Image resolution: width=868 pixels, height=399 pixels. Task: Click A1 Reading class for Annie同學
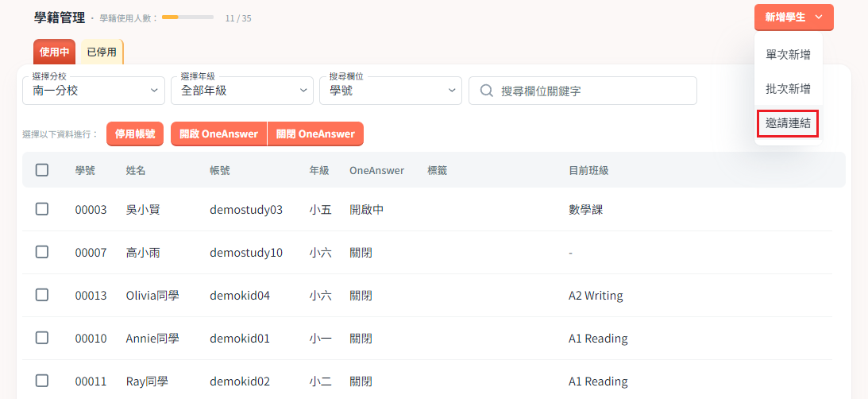click(598, 338)
